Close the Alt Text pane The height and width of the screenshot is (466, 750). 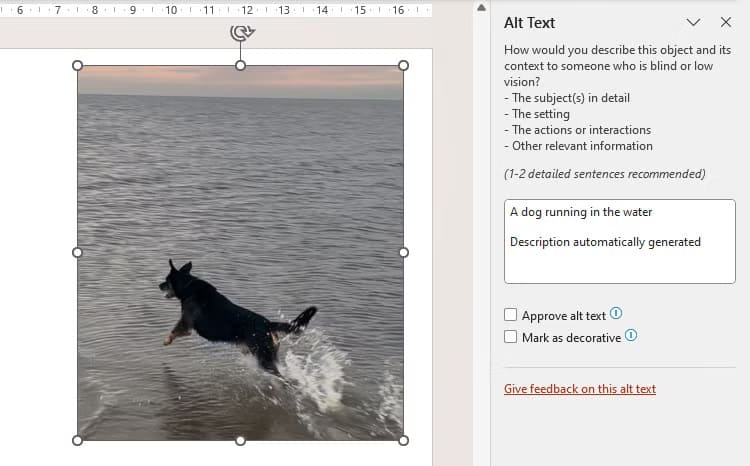726,22
